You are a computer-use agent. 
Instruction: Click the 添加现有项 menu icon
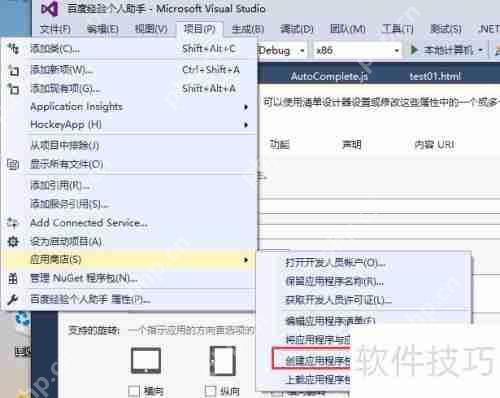point(13,89)
